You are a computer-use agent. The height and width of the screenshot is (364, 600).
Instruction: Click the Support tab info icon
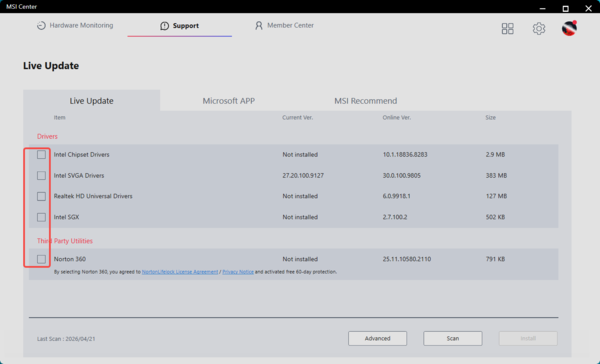(x=165, y=26)
